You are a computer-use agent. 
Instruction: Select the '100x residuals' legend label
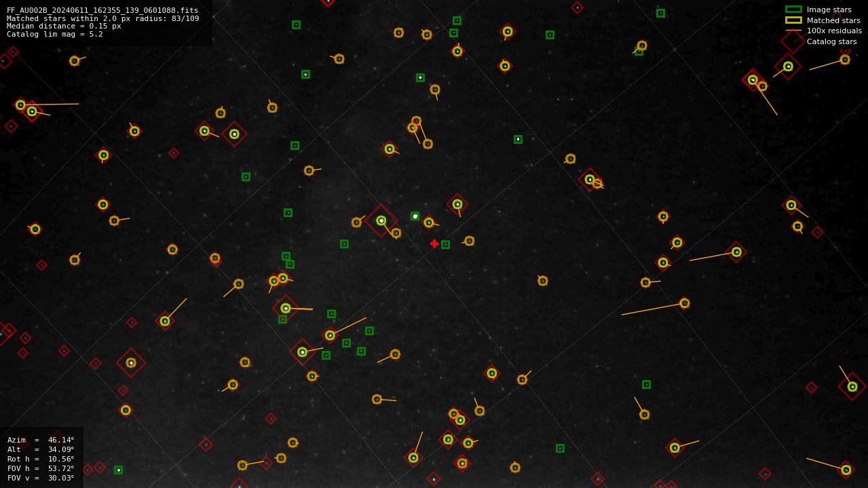[834, 31]
